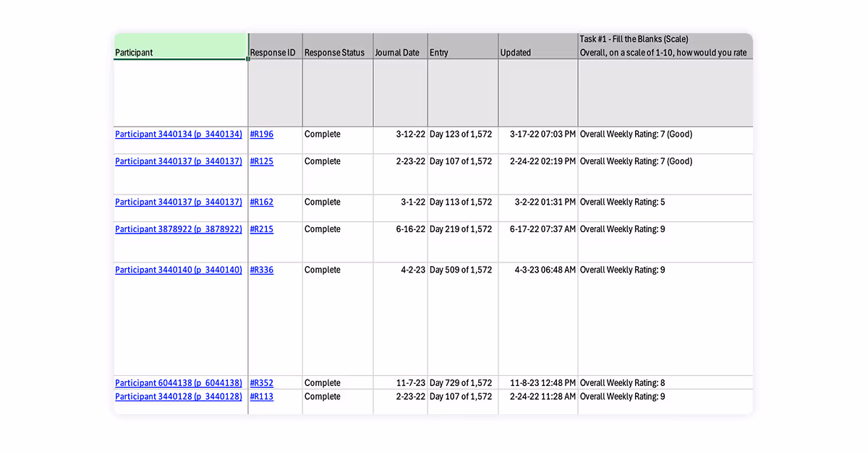Open response #R215 from Participant 3878922
Image resolution: width=868 pixels, height=454 pixels.
[261, 229]
